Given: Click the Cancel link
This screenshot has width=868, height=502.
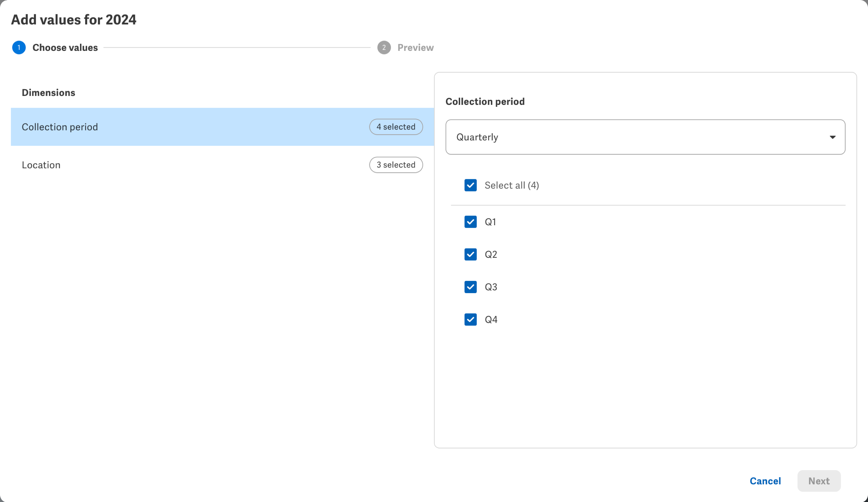Looking at the screenshot, I should pos(765,481).
